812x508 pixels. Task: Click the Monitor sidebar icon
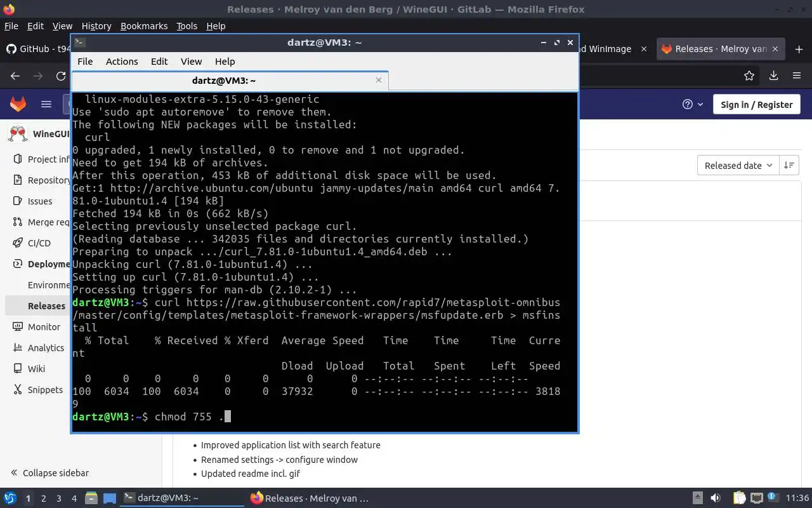(x=17, y=327)
